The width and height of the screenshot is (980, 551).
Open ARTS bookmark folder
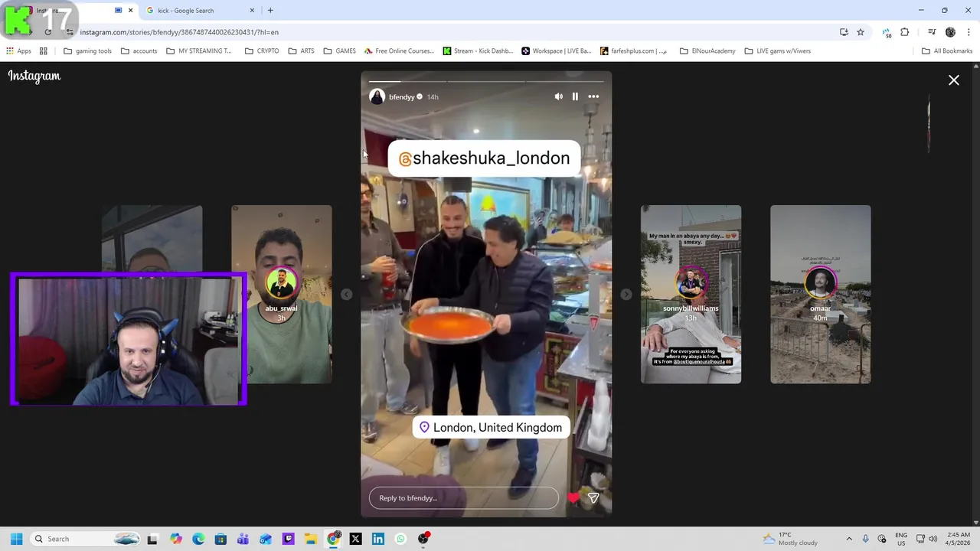coord(302,51)
